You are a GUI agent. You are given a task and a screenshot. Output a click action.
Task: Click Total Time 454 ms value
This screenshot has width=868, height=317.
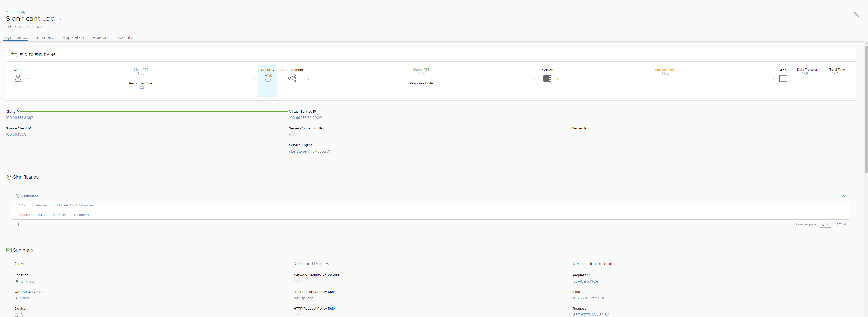[x=837, y=74]
